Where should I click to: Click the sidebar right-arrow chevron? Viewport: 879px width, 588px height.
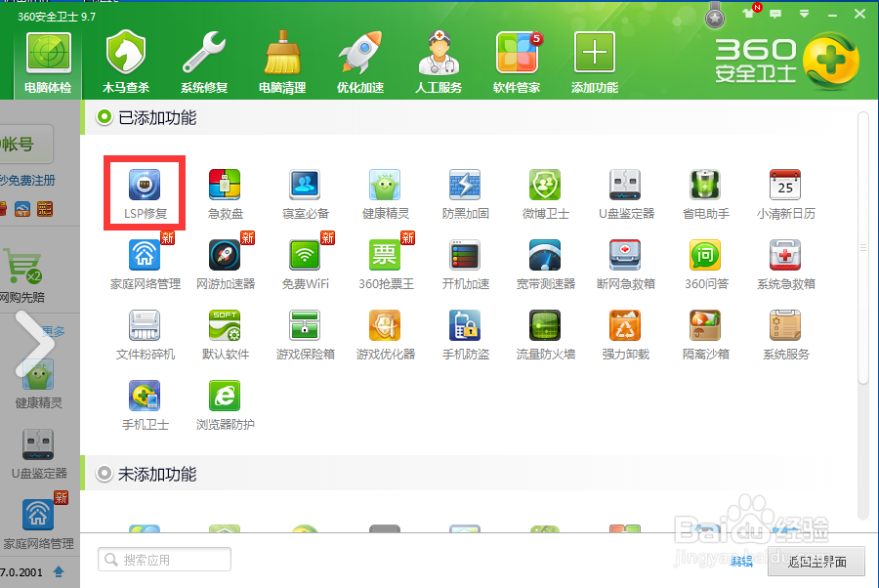pyautogui.click(x=35, y=343)
